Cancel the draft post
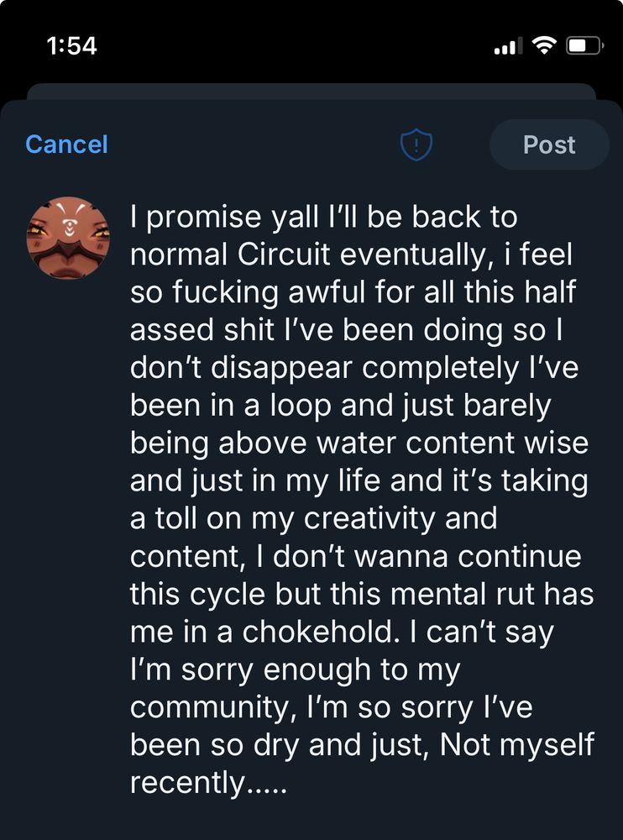 point(67,144)
